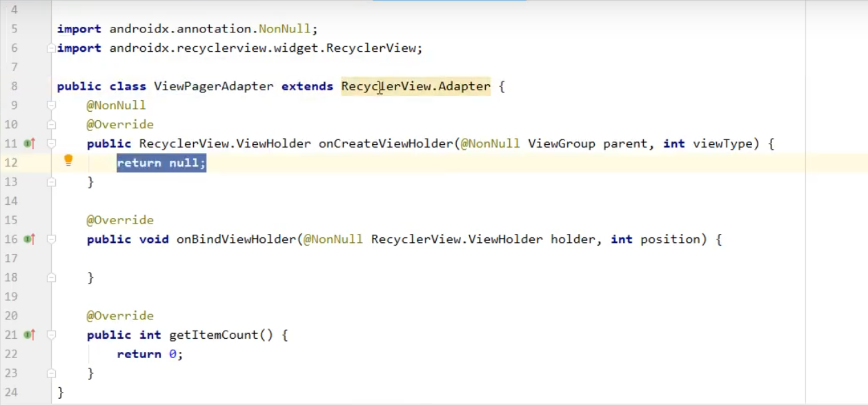
Task: Click the viewType parameter name
Action: coord(723,144)
